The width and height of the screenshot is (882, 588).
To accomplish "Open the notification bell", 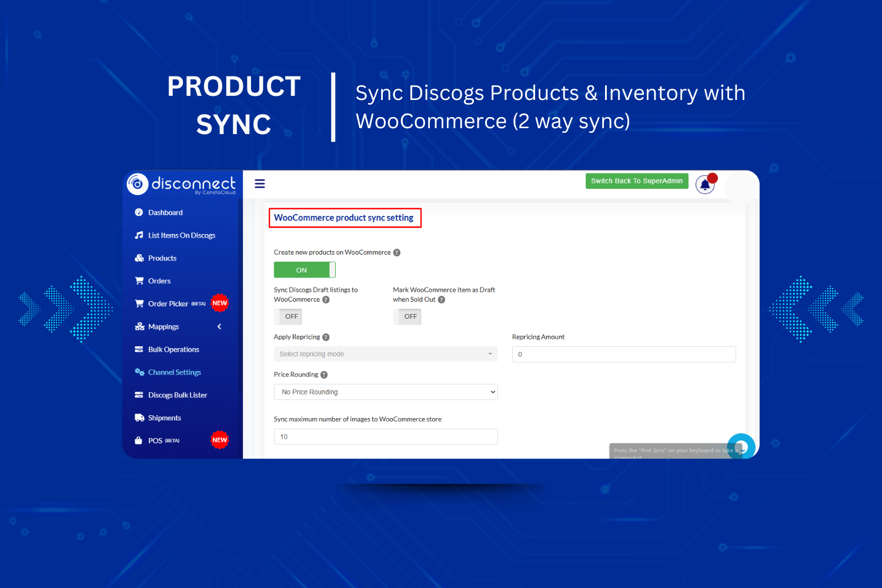I will tap(704, 184).
